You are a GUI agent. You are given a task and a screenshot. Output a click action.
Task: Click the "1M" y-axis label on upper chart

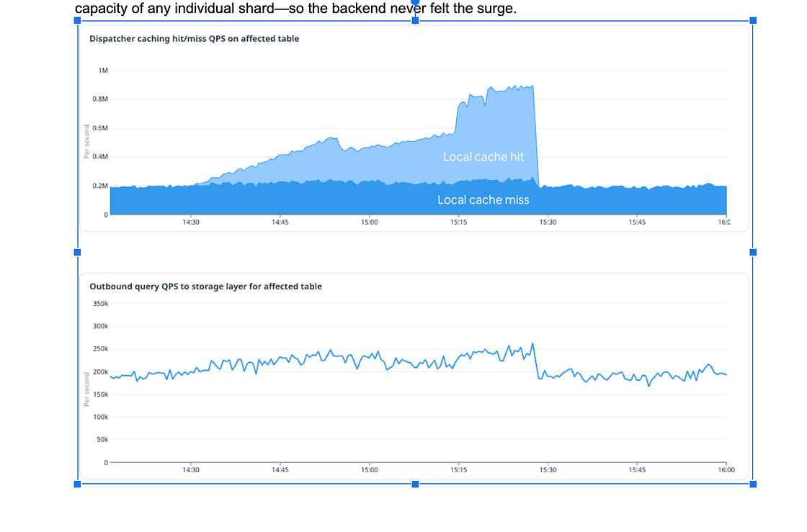pyautogui.click(x=103, y=71)
